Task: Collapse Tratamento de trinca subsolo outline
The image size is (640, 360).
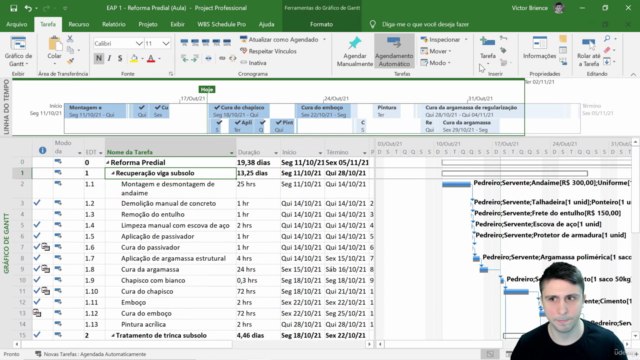Action: click(113, 336)
